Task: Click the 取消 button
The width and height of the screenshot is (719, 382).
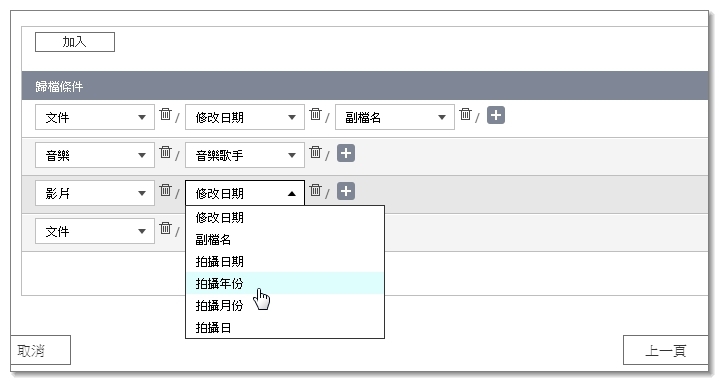Action: tap(40, 350)
